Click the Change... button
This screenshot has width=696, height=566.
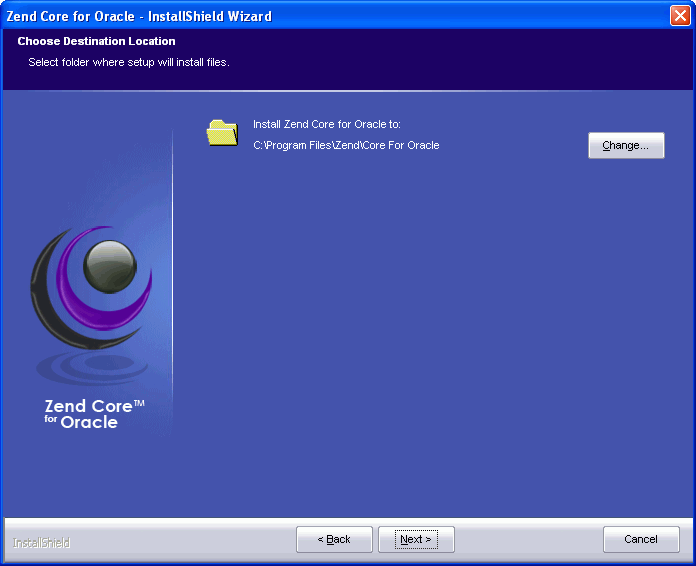(x=626, y=145)
